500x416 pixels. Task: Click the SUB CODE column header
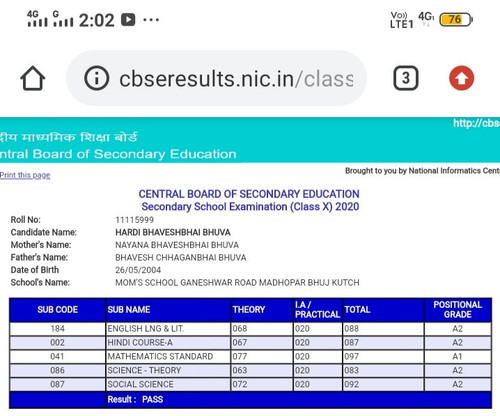coord(58,310)
